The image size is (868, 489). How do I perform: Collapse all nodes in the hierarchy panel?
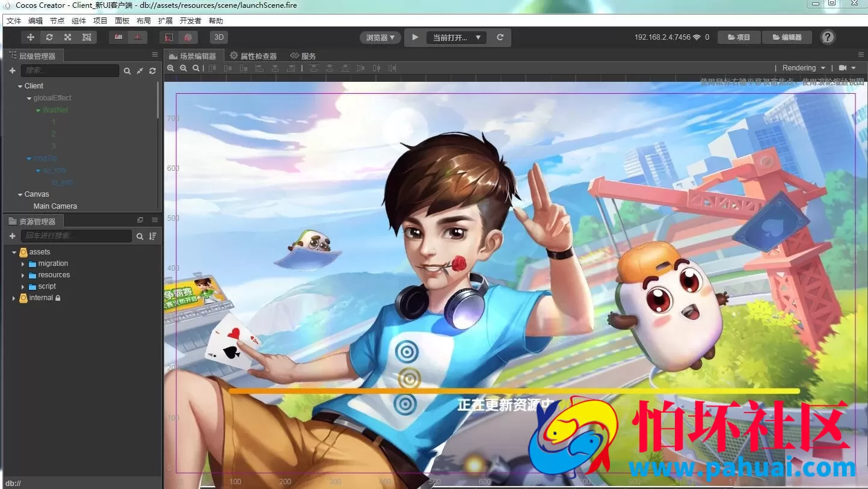[x=140, y=71]
